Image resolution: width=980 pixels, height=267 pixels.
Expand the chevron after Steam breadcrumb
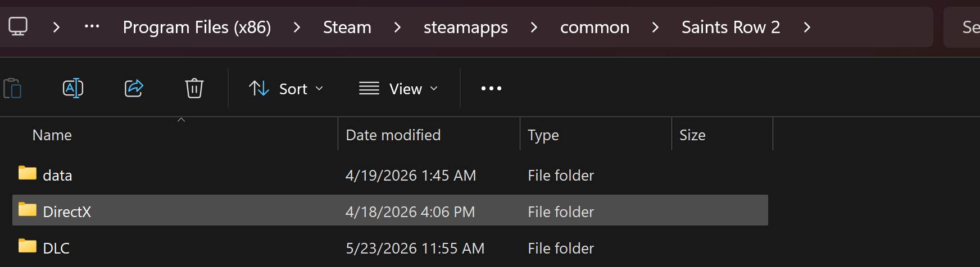click(x=397, y=27)
